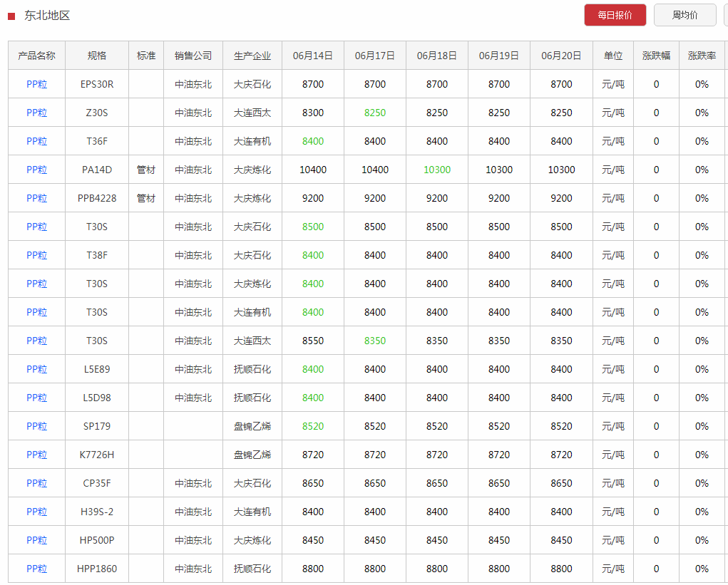Click the 管材 standard cell in PA14D row
The image size is (728, 585).
(146, 170)
